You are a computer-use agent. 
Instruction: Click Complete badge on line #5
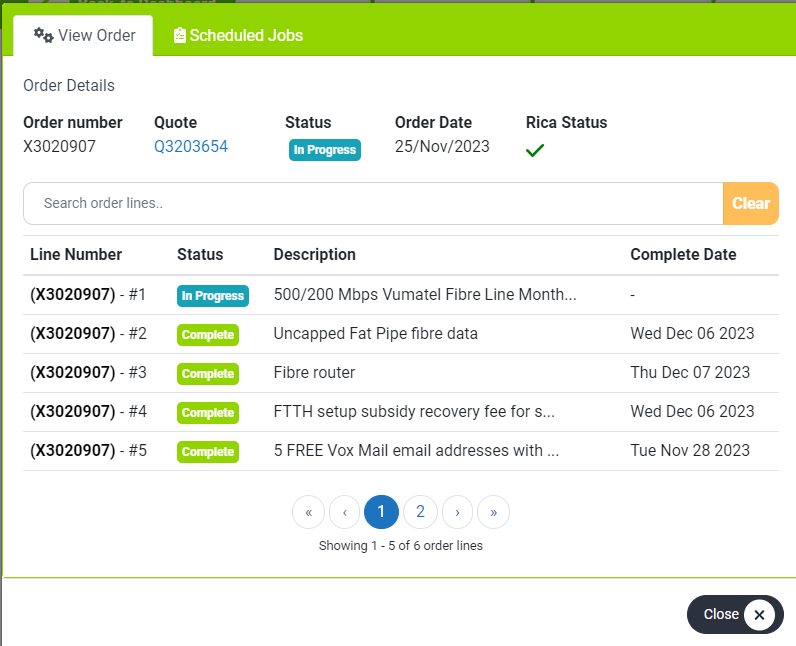208,452
